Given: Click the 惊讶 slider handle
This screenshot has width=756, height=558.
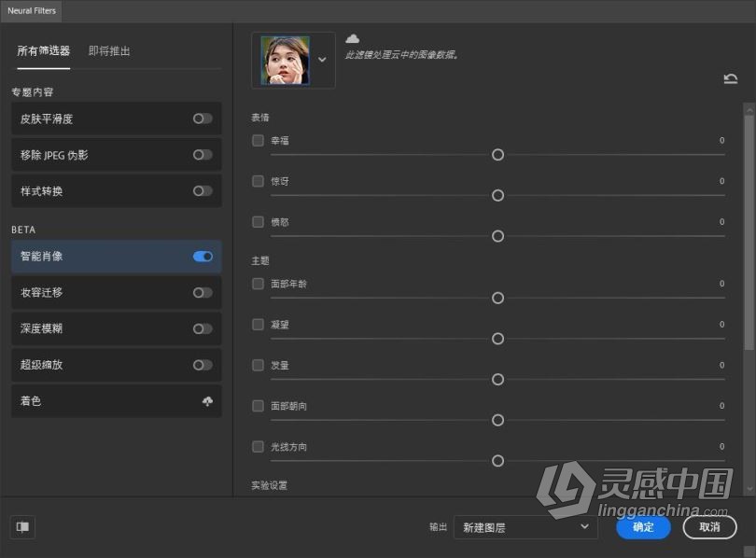Looking at the screenshot, I should [497, 196].
